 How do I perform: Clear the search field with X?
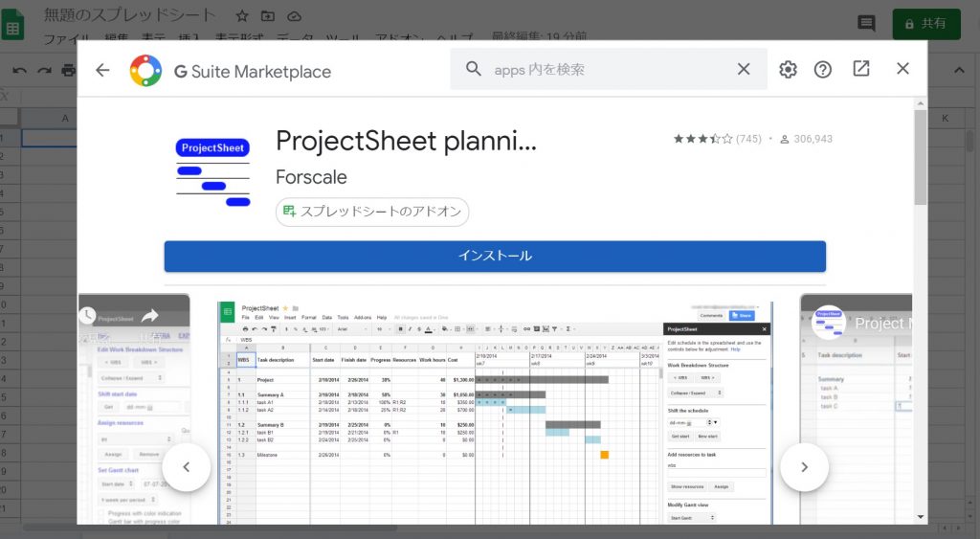point(743,69)
